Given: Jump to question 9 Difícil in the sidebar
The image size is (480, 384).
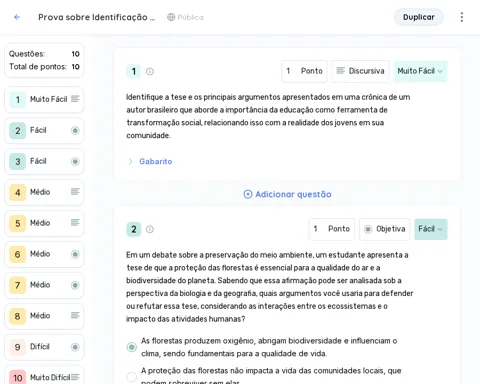Looking at the screenshot, I should click(x=44, y=347).
